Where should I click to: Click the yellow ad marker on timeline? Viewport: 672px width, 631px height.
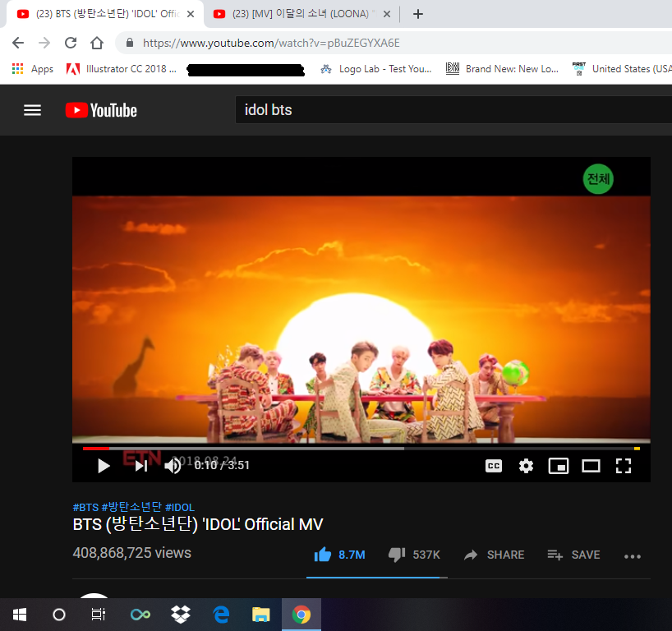(637, 449)
